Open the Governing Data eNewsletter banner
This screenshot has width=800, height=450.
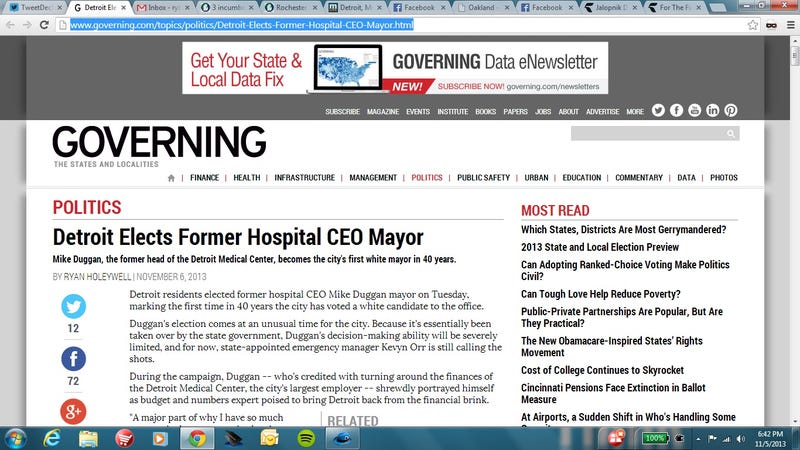coord(395,68)
